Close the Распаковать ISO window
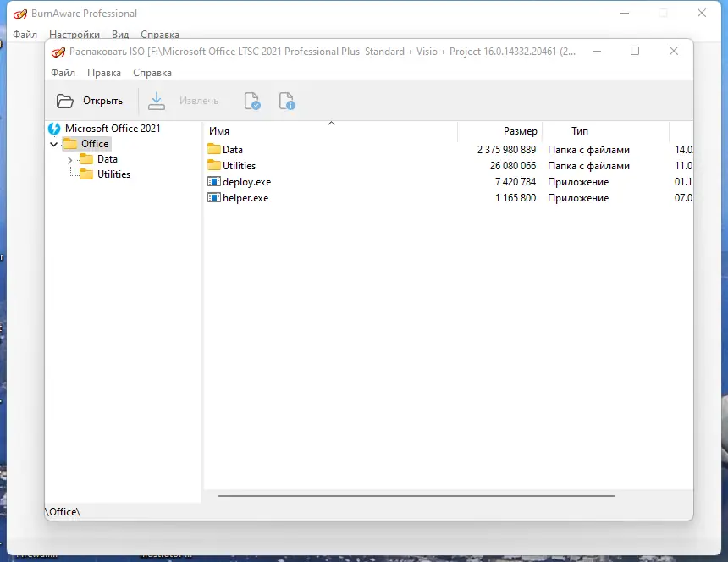 pyautogui.click(x=674, y=51)
